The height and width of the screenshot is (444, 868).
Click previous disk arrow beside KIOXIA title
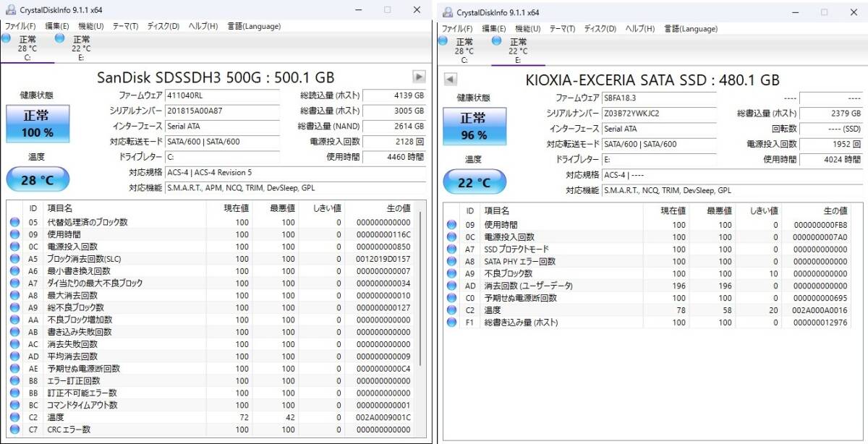pyautogui.click(x=450, y=79)
